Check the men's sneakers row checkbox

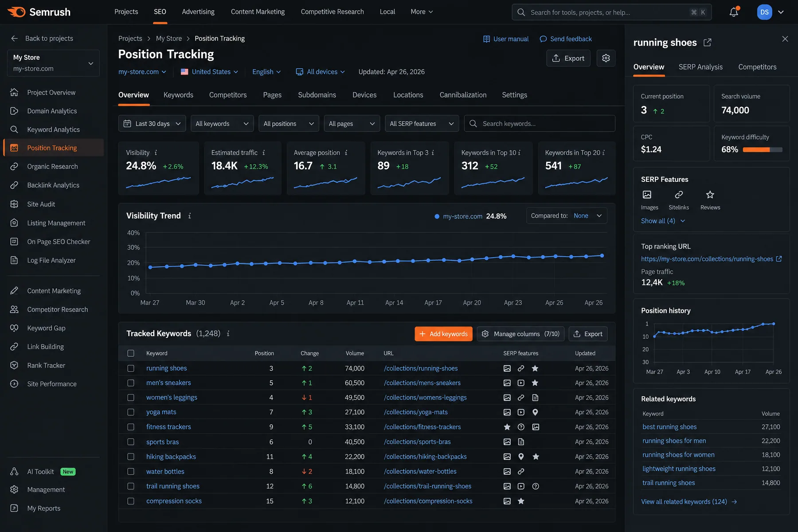coord(131,383)
